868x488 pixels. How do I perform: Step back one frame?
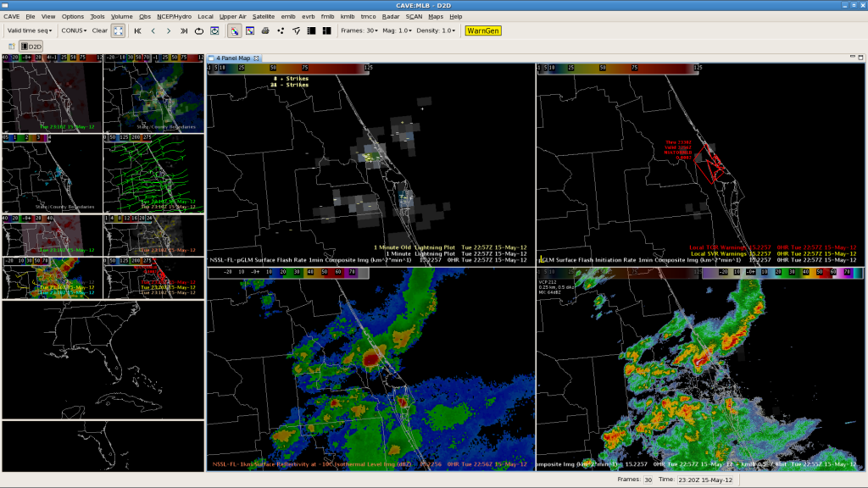pyautogui.click(x=153, y=30)
